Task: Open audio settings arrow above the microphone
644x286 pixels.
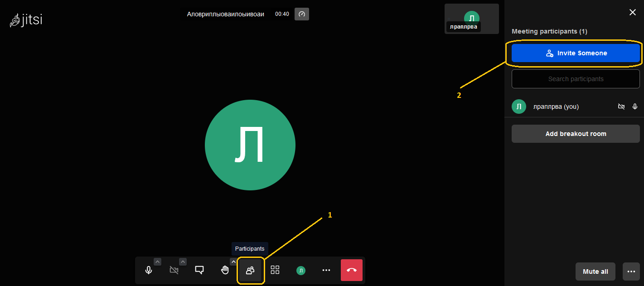Action: (x=157, y=262)
